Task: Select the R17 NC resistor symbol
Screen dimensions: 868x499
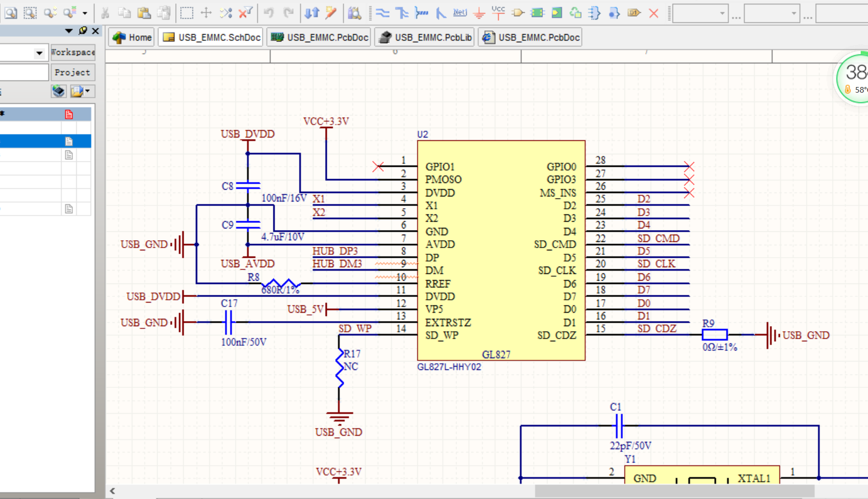Action: (339, 368)
